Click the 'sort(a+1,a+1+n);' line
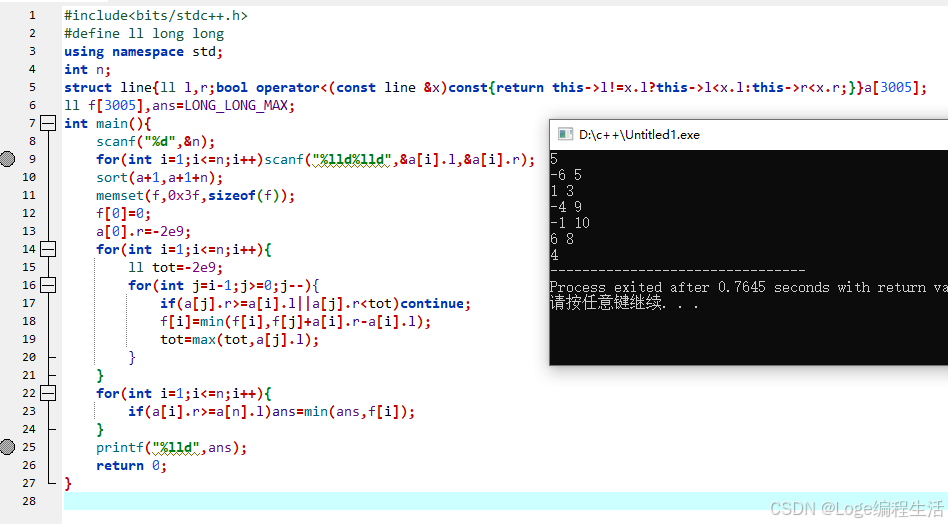 pyautogui.click(x=160, y=178)
